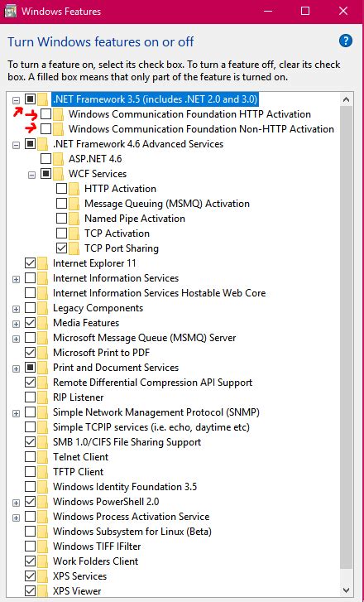Viewport: 364px width, 602px height.
Task: Click the folder icon beside XPS Viewer
Action: (x=42, y=591)
